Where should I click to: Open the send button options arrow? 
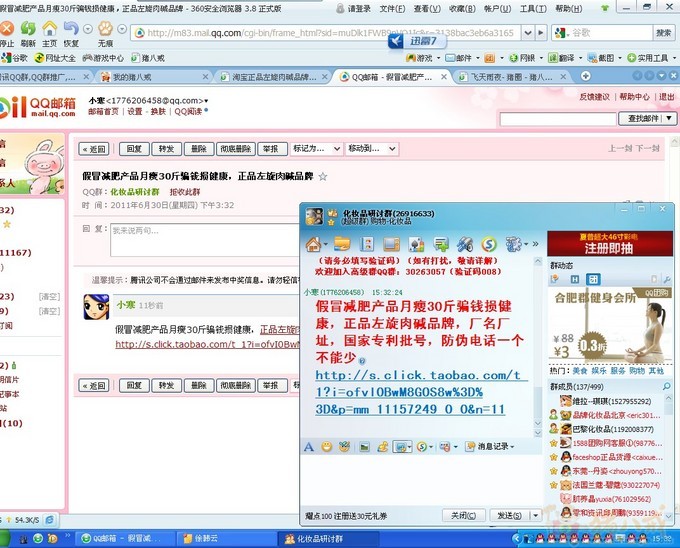[x=536, y=515]
